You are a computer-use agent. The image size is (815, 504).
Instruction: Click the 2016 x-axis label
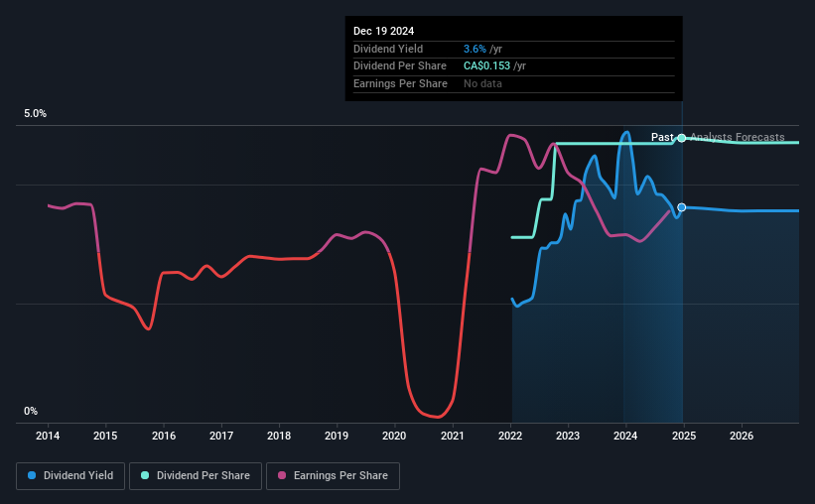pyautogui.click(x=164, y=436)
